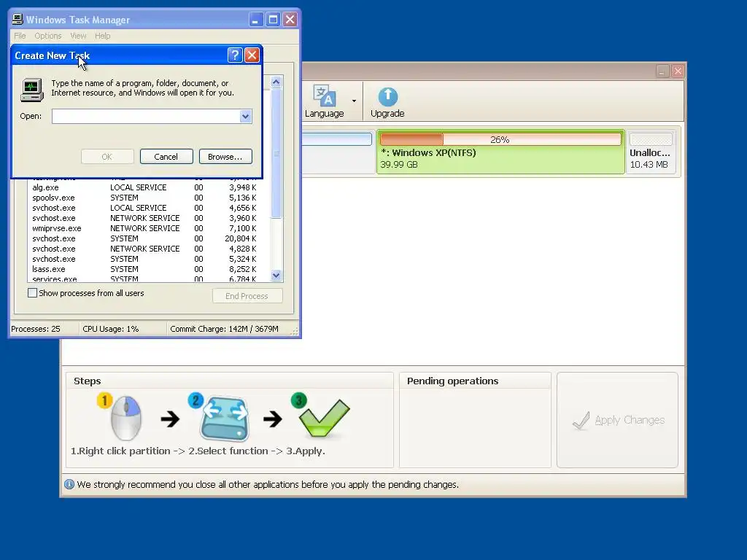The width and height of the screenshot is (747, 560).
Task: Close the partition tool window
Action: (x=678, y=71)
